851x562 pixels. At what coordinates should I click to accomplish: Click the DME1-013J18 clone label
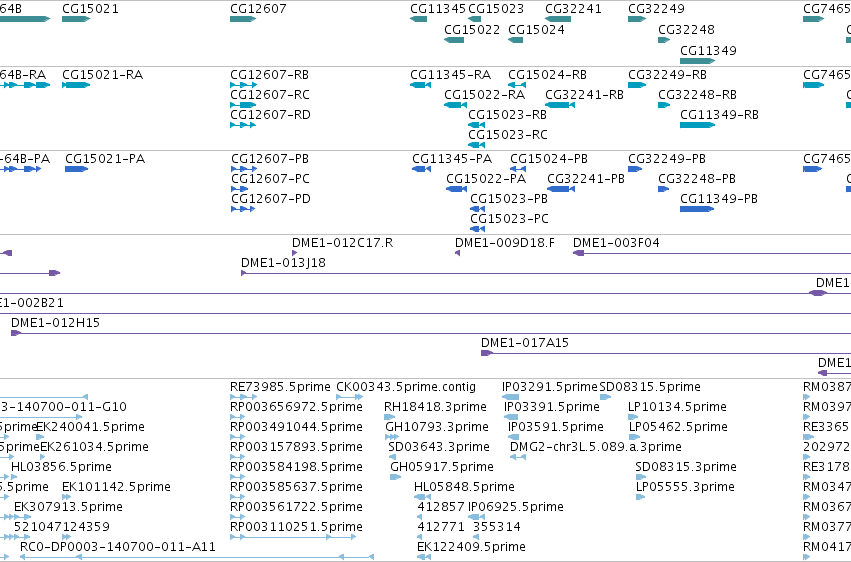click(x=283, y=263)
